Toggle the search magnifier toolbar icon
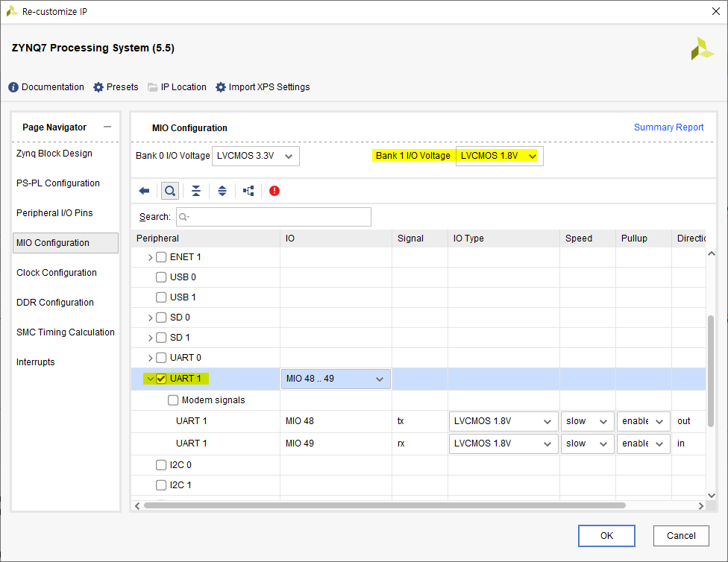 pos(170,191)
